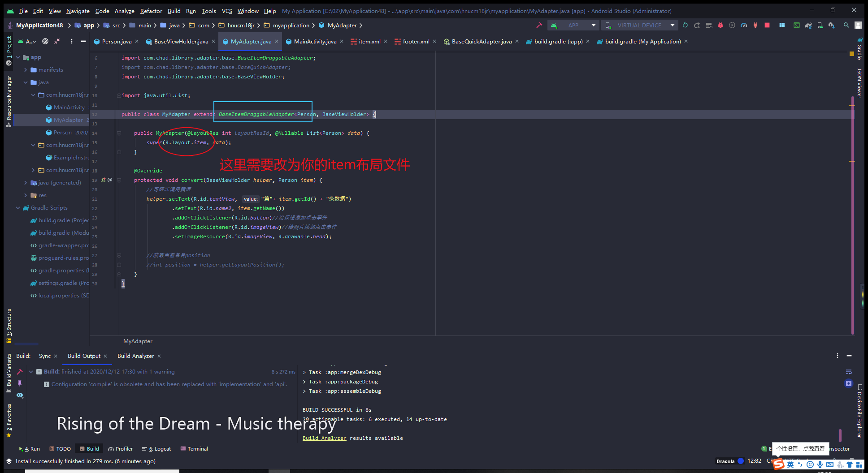This screenshot has width=868, height=473.
Task: Open the Run tool window
Action: (x=30, y=449)
